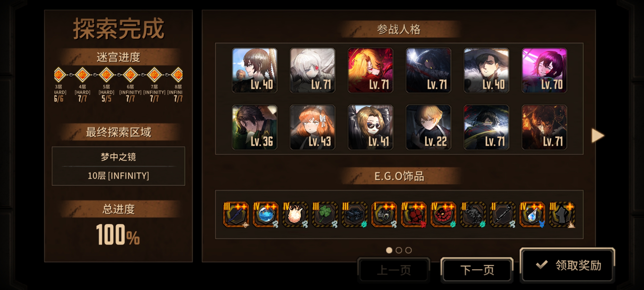Image resolution: width=644 pixels, height=290 pixels.
Task: Select the red round flower E.G.O gift
Action: [x=443, y=214]
